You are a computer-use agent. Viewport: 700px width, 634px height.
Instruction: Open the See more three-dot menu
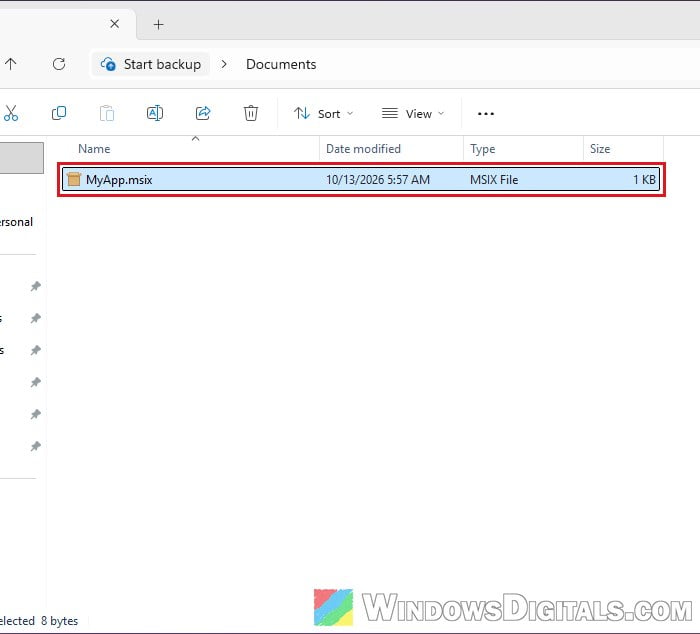[486, 114]
